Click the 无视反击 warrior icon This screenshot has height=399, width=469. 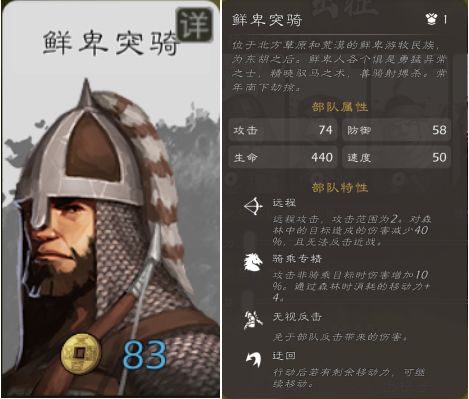pyautogui.click(x=253, y=319)
